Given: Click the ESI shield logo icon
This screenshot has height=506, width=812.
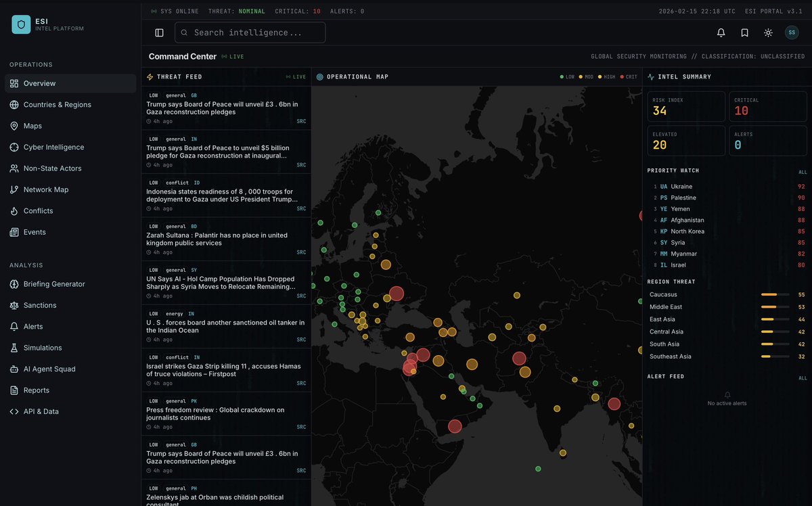Looking at the screenshot, I should click(x=21, y=24).
